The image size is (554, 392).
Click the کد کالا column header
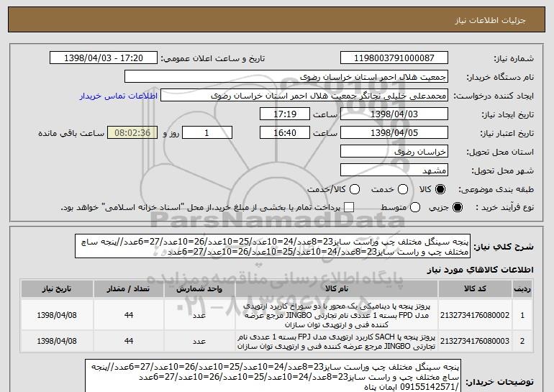pyautogui.click(x=475, y=289)
